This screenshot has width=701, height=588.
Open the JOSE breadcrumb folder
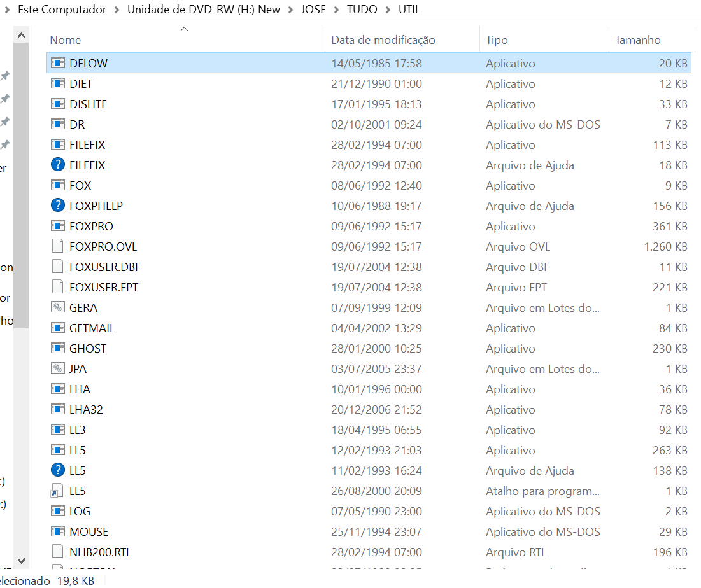click(x=313, y=10)
